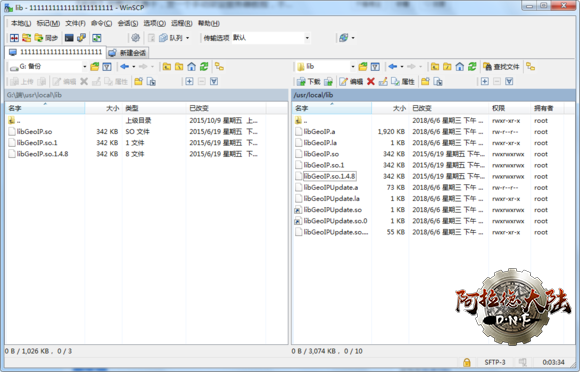Go to remote root directory icon
The height and width of the screenshot is (372, 580).
[x=447, y=67]
